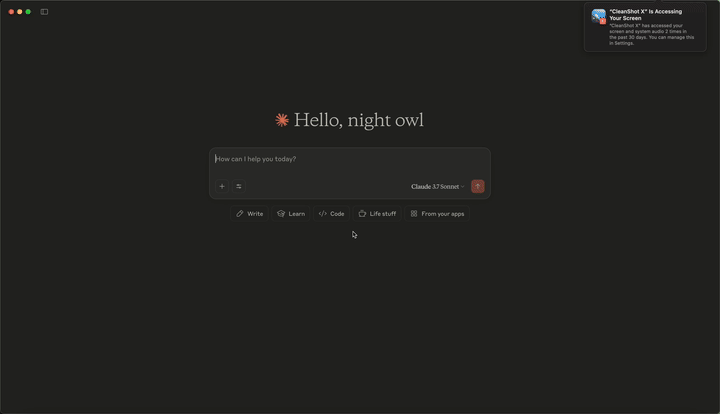The width and height of the screenshot is (720, 414).
Task: Click the orange Claude starburst logo
Action: tap(282, 120)
